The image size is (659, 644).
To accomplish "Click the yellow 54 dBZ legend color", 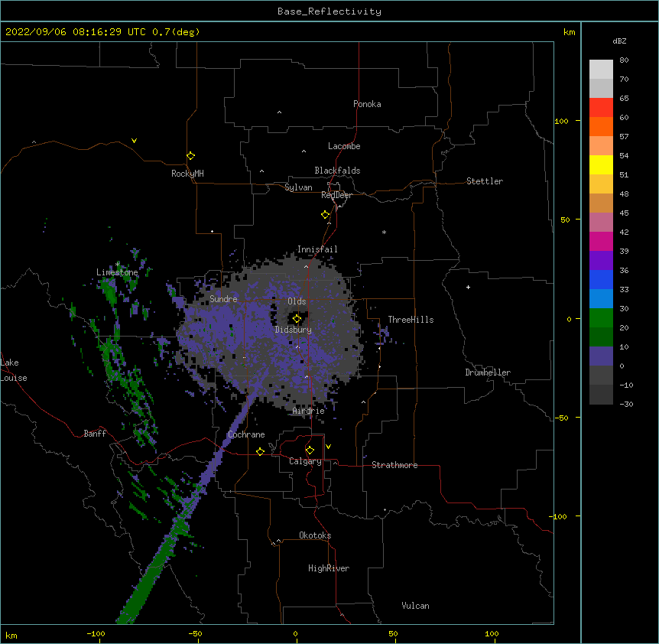I will (601, 164).
